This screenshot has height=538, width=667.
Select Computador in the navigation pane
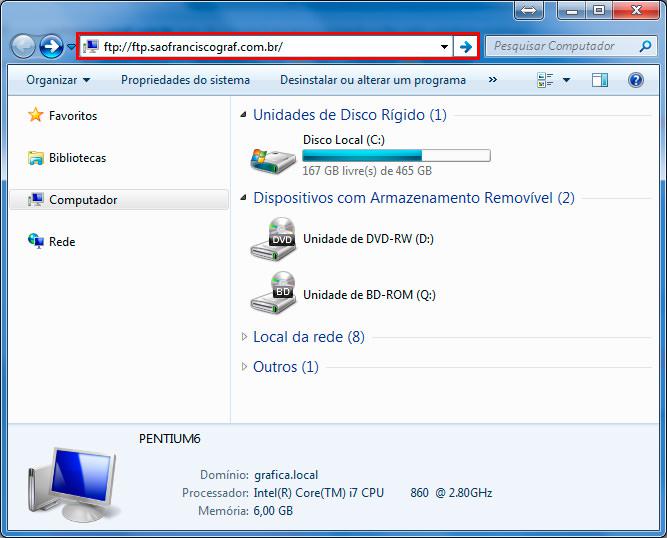pyautogui.click(x=119, y=199)
